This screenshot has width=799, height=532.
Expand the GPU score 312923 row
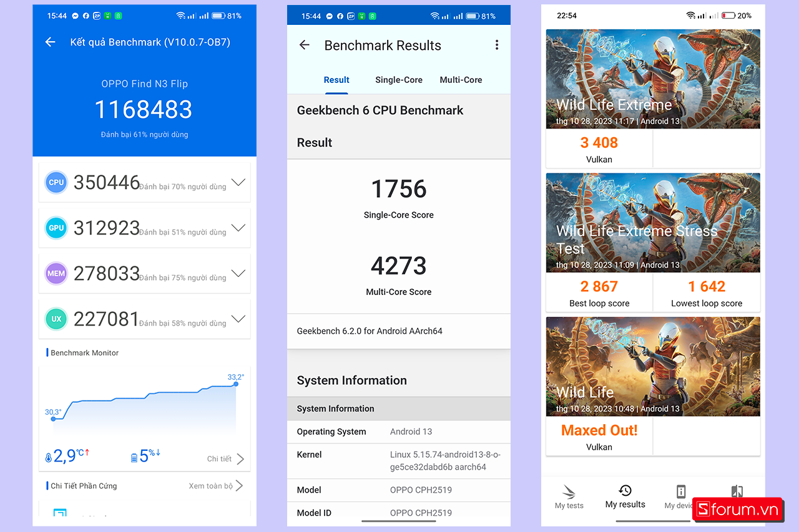[x=238, y=228]
